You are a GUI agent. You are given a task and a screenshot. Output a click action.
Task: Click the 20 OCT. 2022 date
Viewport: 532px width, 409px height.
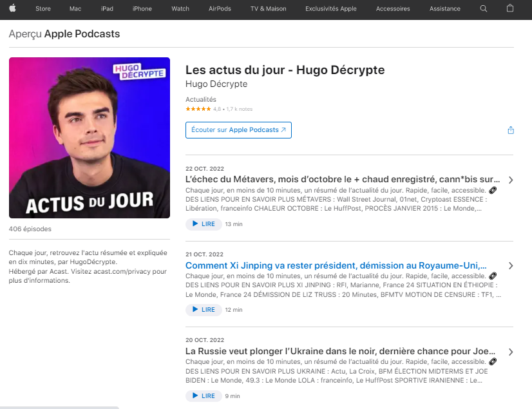(205, 340)
